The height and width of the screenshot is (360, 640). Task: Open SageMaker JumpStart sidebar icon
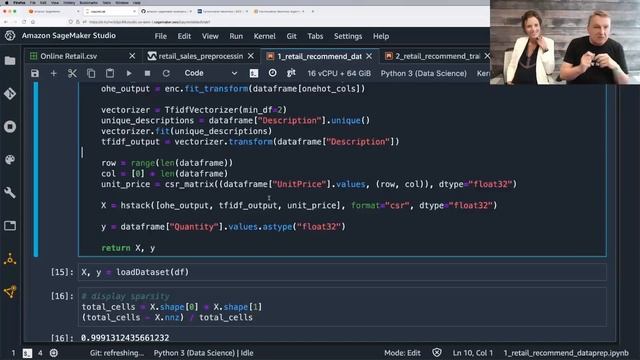pyautogui.click(x=10, y=291)
